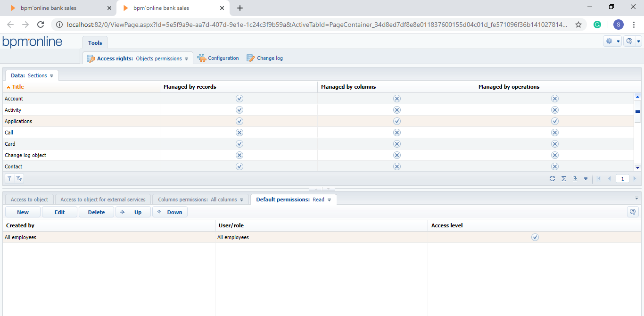
Task: Open the detail panel menu arrow at right
Action: coord(636,198)
